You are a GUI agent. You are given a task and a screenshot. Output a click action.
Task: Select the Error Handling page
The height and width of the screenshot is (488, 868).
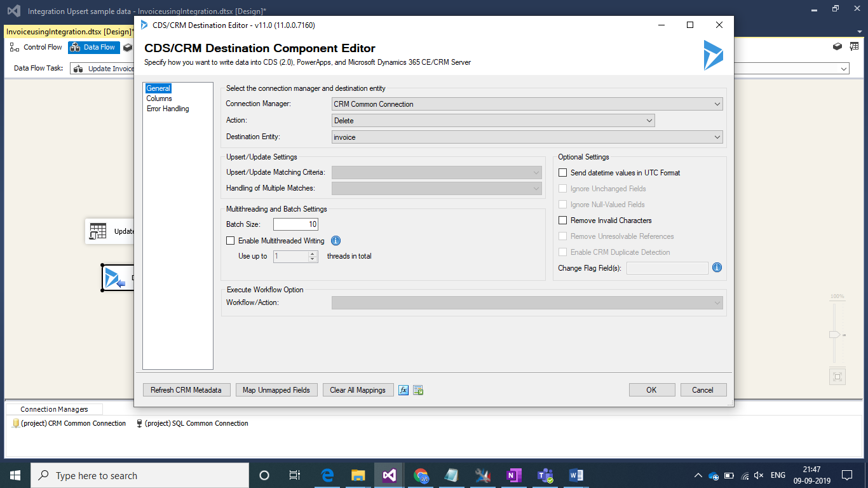[168, 109]
